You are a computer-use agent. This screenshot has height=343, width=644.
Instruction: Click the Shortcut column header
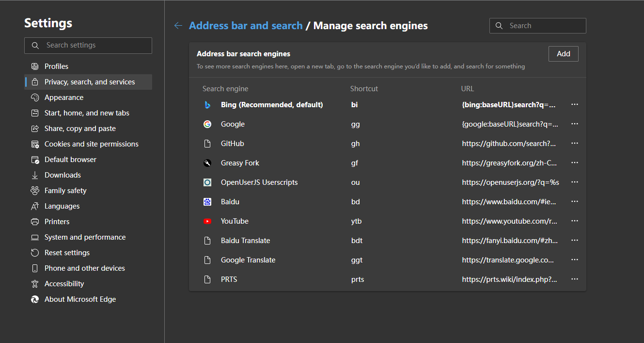point(364,89)
